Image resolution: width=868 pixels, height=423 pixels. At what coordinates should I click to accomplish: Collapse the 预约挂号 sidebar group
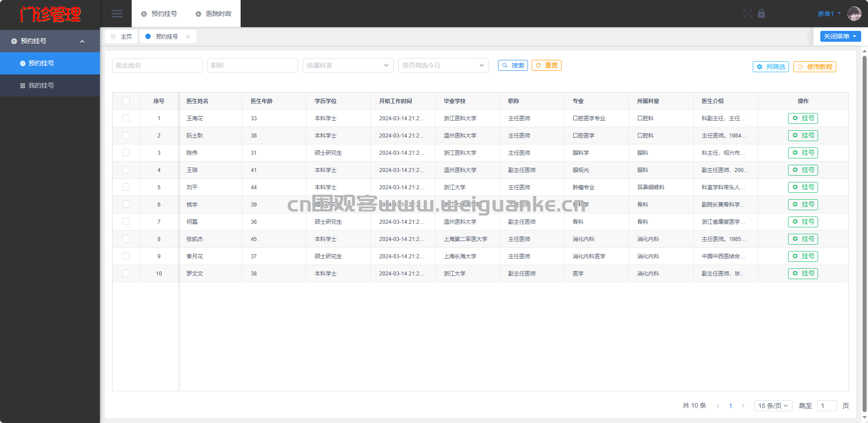point(50,41)
